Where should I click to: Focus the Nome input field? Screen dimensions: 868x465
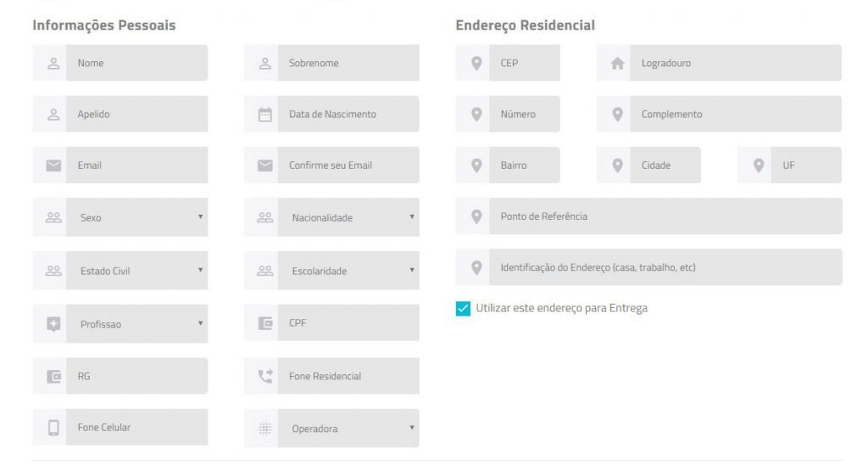[x=136, y=64]
